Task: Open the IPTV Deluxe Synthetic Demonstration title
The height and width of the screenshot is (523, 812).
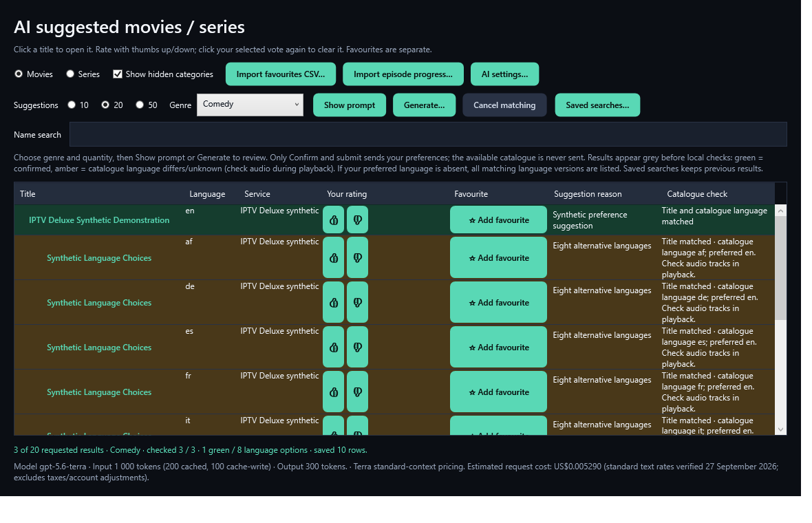Action: tap(99, 220)
